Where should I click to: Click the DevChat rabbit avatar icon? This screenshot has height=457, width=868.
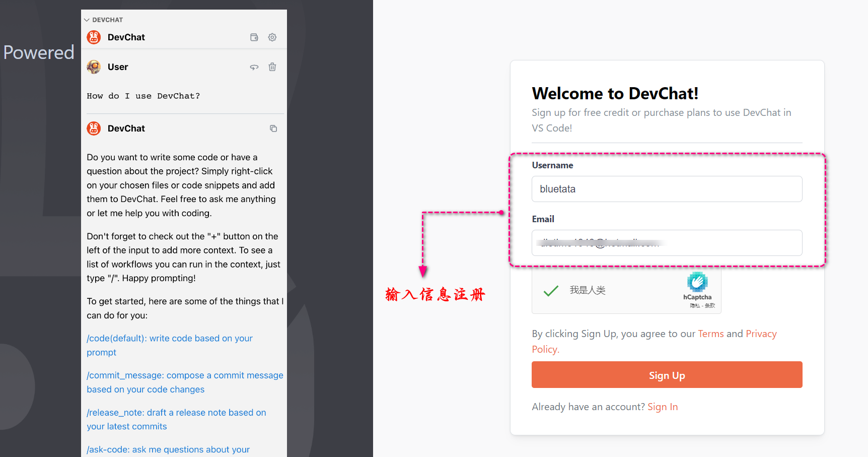93,37
